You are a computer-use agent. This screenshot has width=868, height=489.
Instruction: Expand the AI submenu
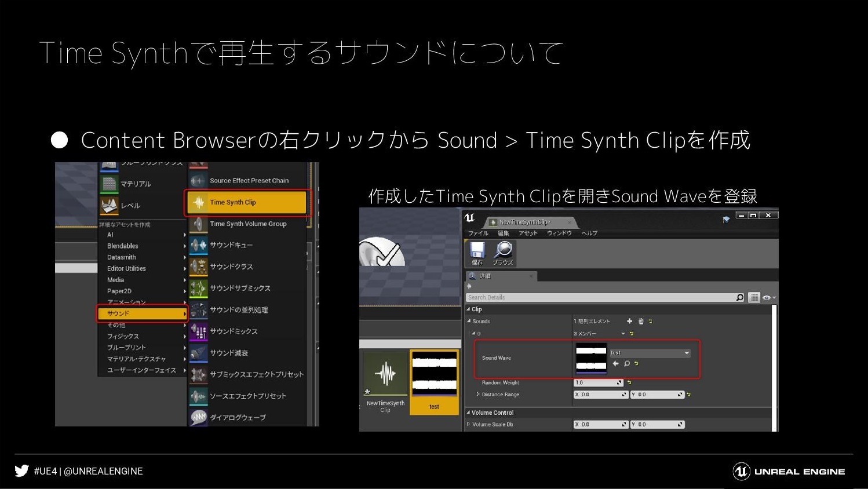coord(143,235)
